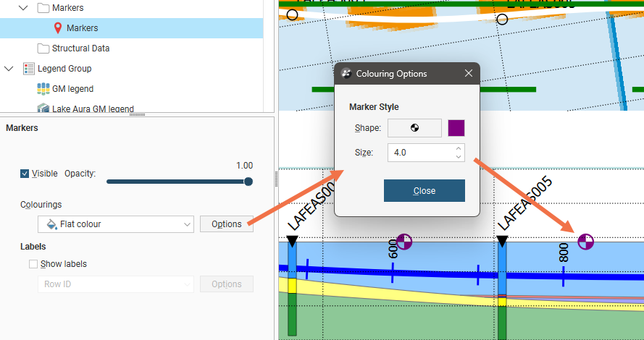
Task: Open the marker Shape selector
Action: (414, 128)
